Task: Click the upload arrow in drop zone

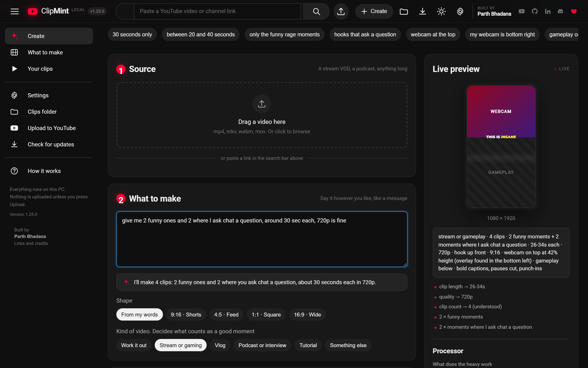Action: [262, 104]
